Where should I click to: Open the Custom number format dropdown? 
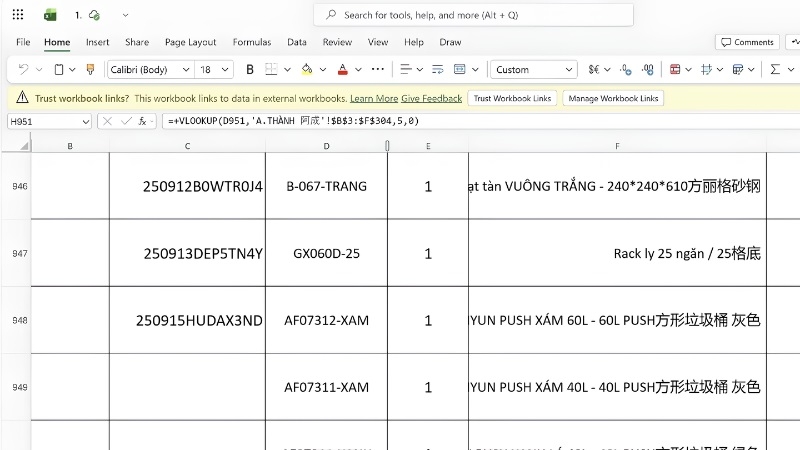534,69
